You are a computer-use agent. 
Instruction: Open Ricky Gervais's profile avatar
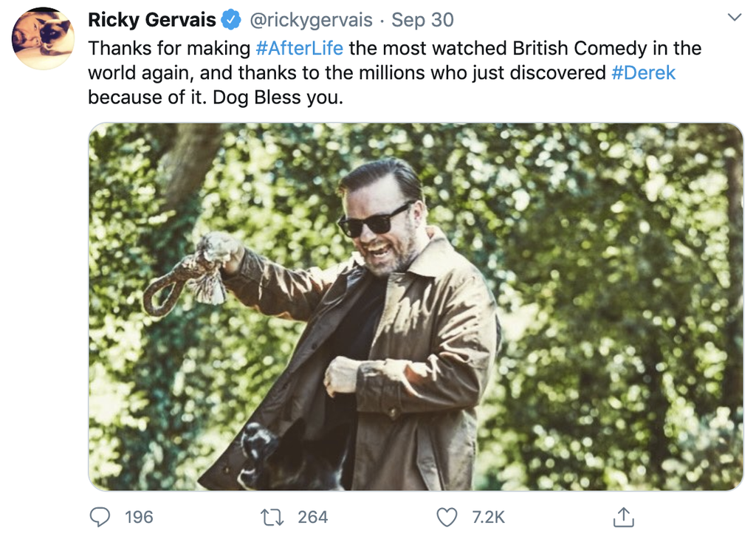point(43,38)
